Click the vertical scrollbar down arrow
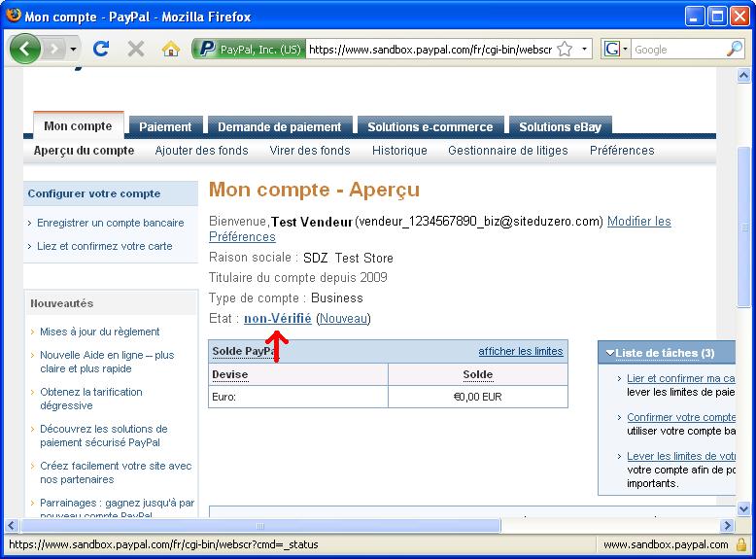756x559 pixels. point(743,508)
